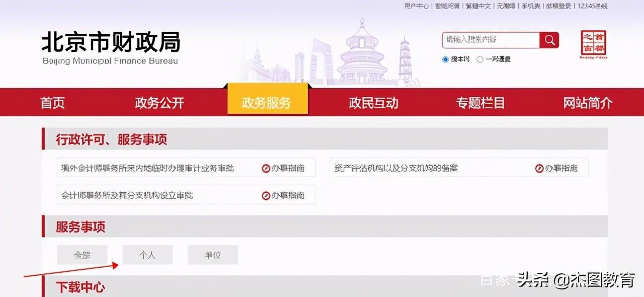
Task: Filter service items by 全部
Action: pyautogui.click(x=82, y=255)
